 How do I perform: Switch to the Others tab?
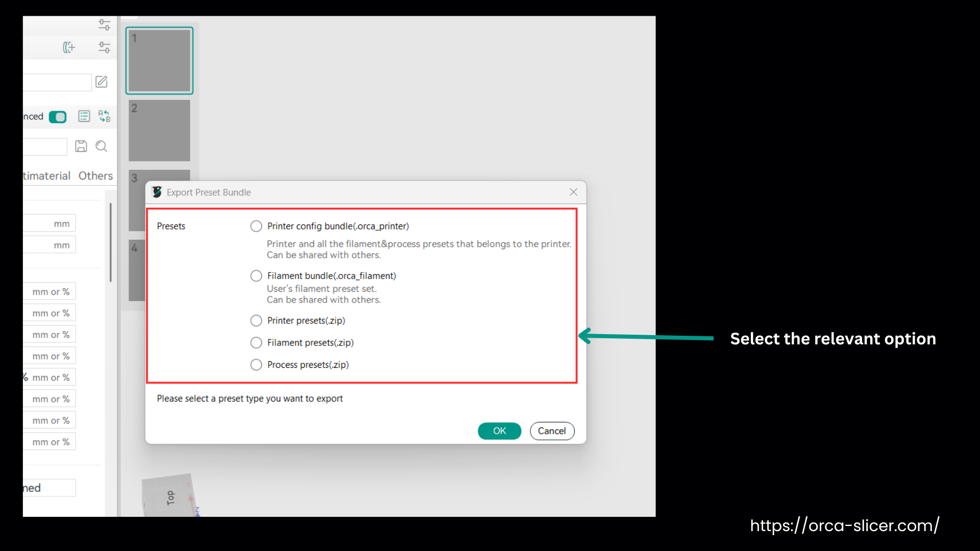coord(95,176)
